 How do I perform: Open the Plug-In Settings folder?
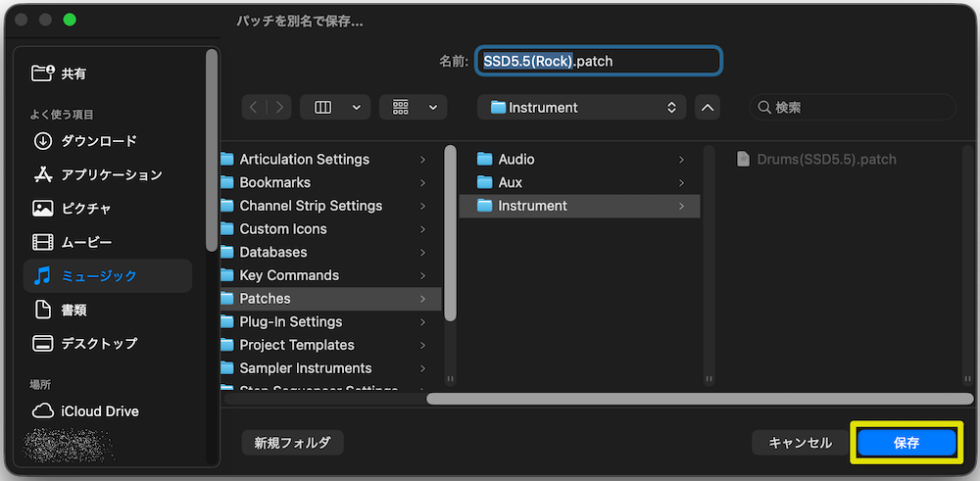tap(330, 321)
